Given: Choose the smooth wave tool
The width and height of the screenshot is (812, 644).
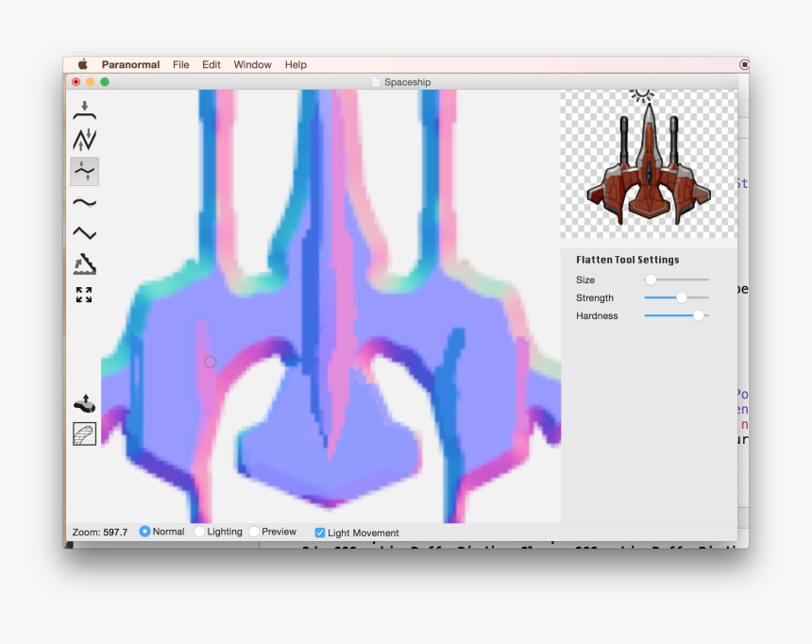Looking at the screenshot, I should [84, 202].
